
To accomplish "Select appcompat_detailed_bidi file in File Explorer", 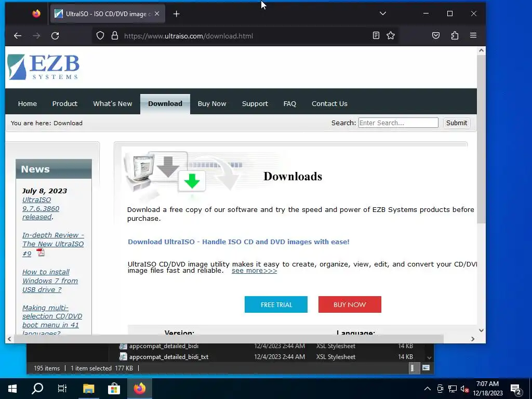I will click(x=164, y=346).
